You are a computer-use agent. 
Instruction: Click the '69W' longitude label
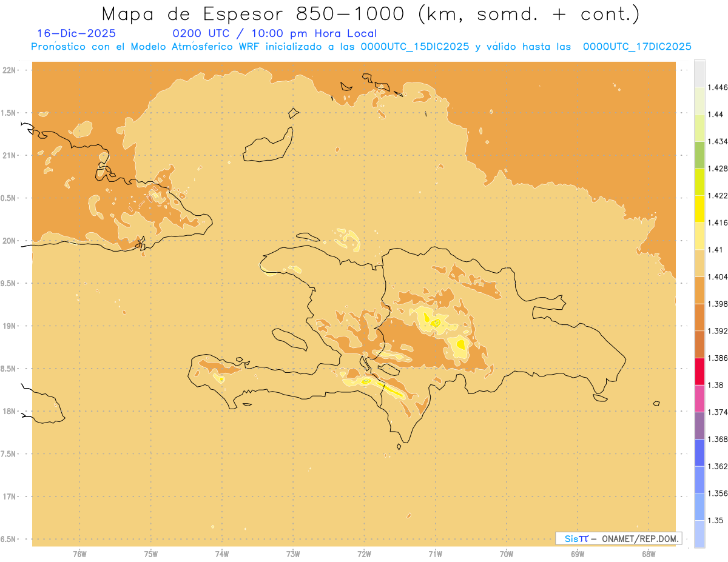tap(578, 554)
